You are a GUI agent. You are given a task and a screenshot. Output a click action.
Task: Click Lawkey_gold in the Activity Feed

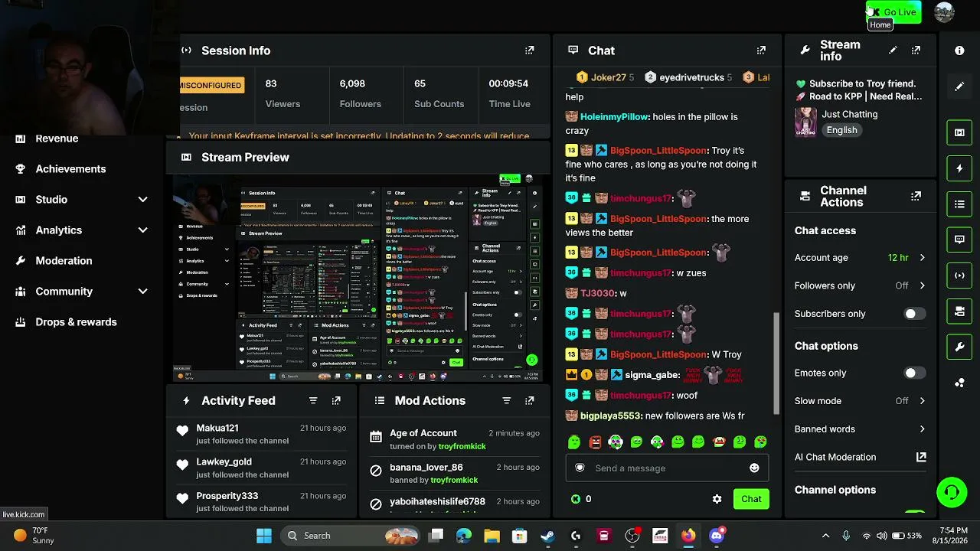224,462
